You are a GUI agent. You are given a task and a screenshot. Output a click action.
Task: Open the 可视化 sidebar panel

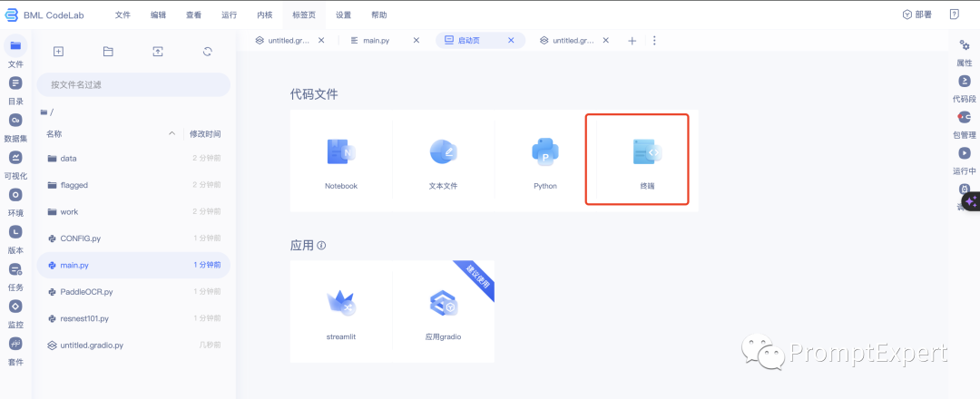(x=15, y=163)
